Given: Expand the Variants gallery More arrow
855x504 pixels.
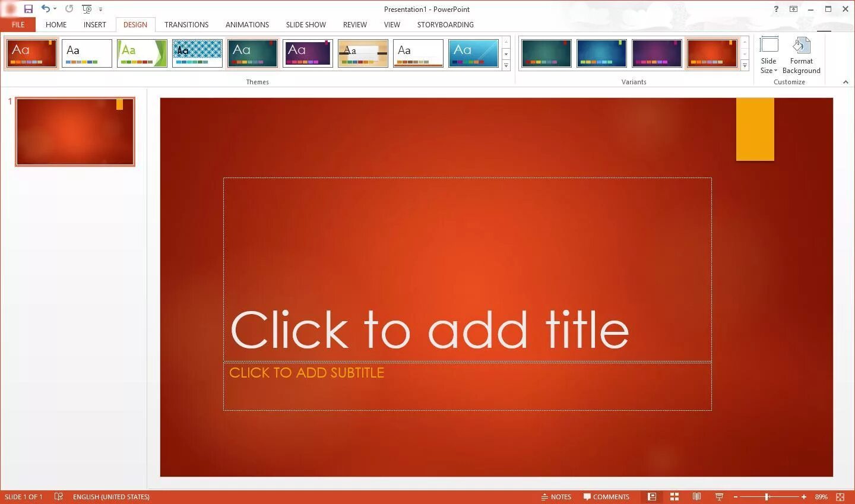Looking at the screenshot, I should 745,65.
